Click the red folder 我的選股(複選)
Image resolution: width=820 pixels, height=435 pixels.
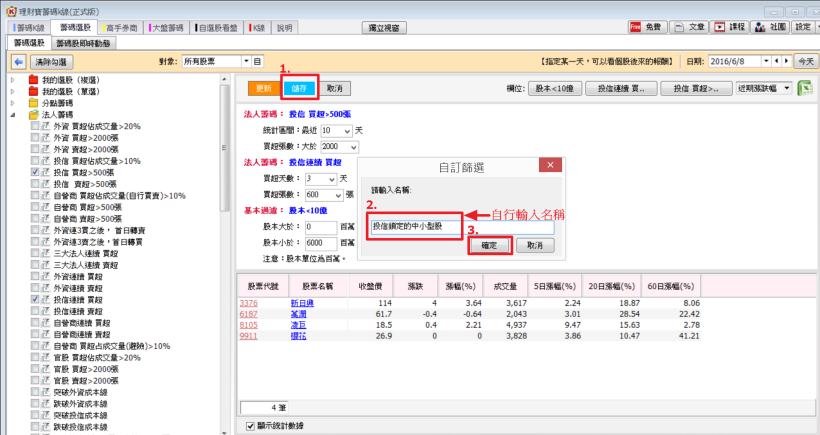(33, 80)
